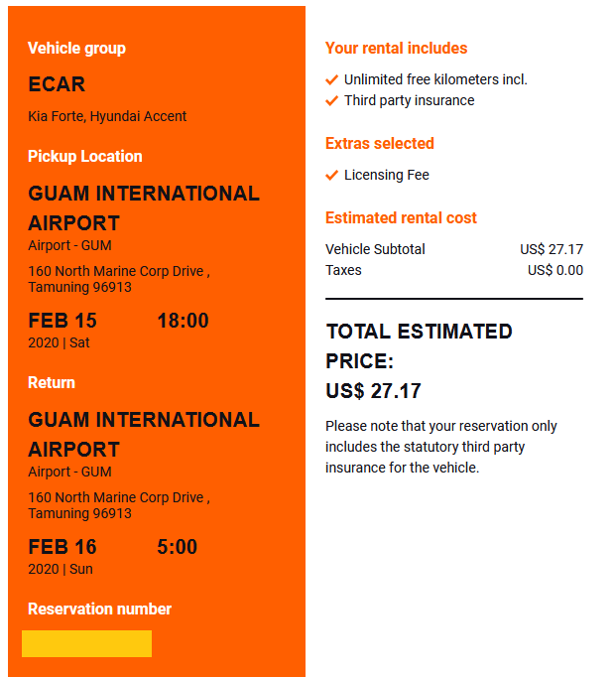Screen dimensions: 616x677
Task: Click the Total Estimated Price heading
Action: tap(419, 345)
